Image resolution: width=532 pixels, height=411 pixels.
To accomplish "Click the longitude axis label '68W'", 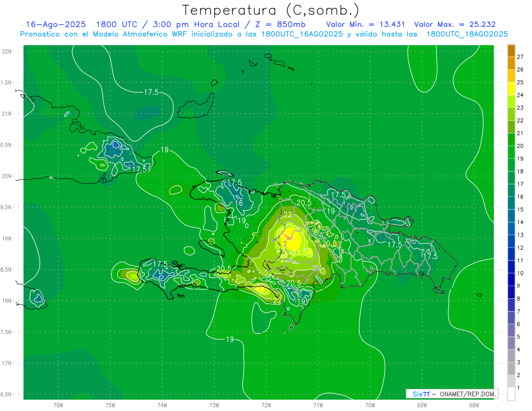I will point(474,405).
